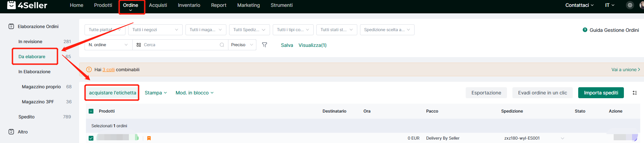644x143 pixels.
Task: Click the advanced filter funnel icon
Action: pos(265,45)
